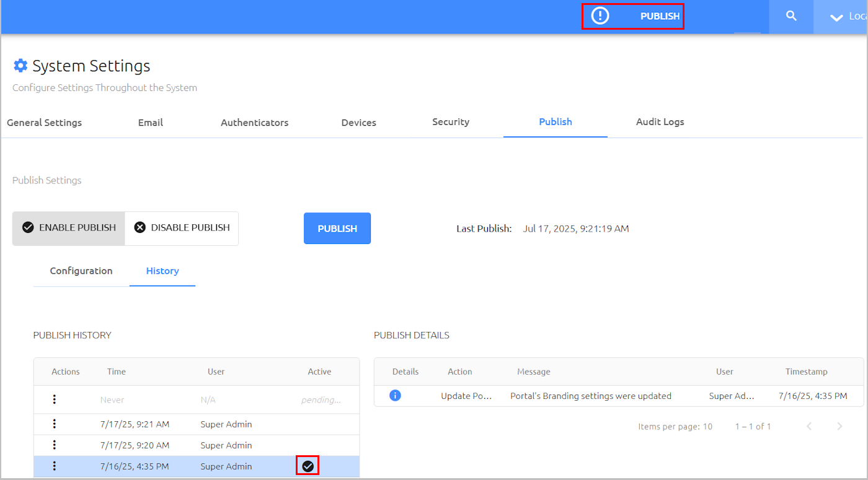Open the Items per page: 10 selector
The height and width of the screenshot is (480, 868).
tap(675, 426)
